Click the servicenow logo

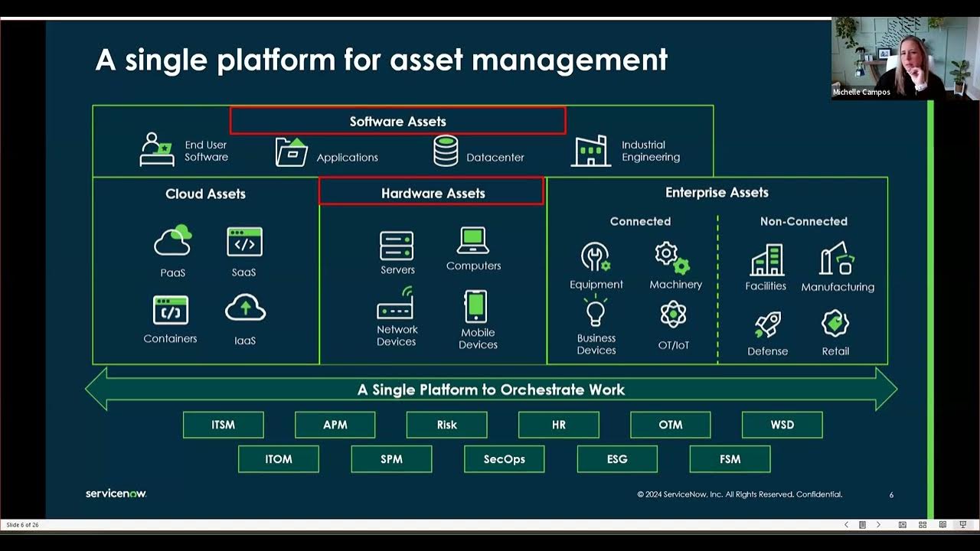[115, 494]
